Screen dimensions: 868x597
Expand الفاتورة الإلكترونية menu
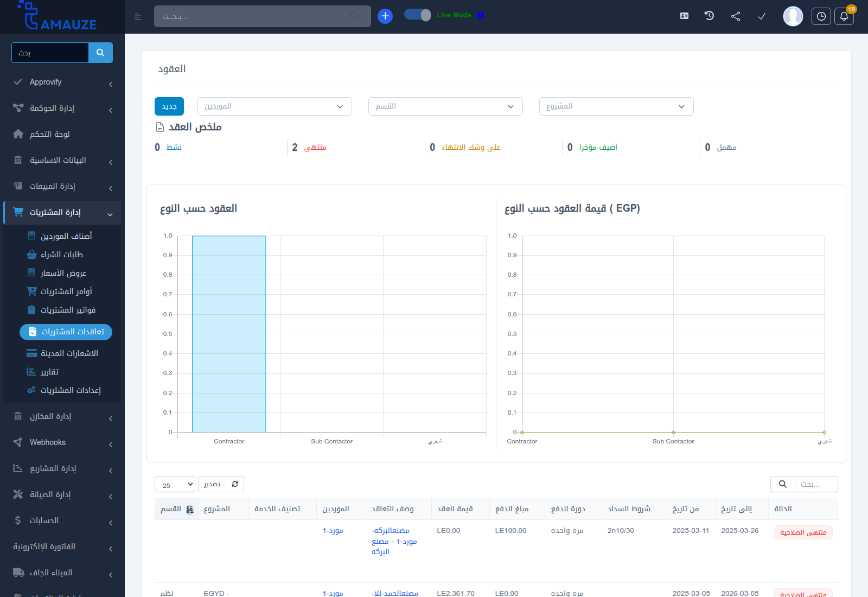click(62, 547)
